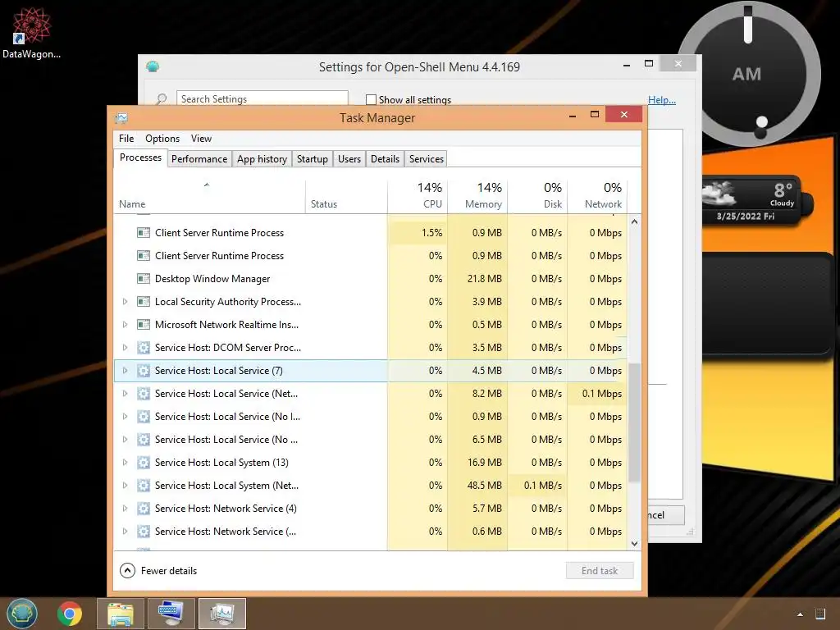This screenshot has height=630, width=840.
Task: Open File Explorer from the taskbar
Action: tap(121, 614)
